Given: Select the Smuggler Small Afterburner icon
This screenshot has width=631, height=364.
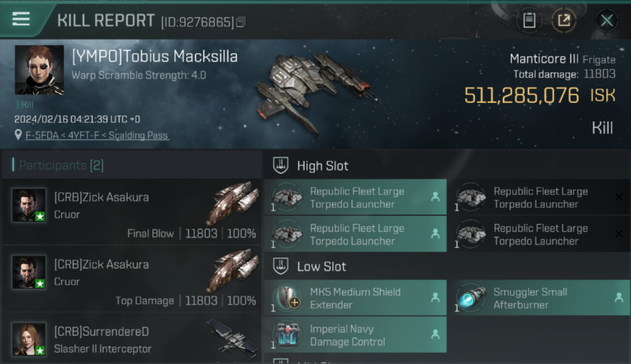Looking at the screenshot, I should coord(470,297).
